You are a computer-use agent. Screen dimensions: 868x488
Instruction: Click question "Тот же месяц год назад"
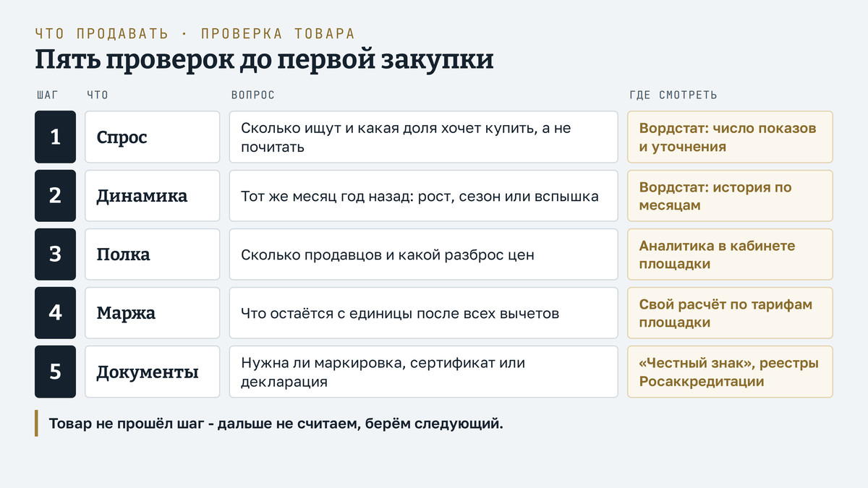[x=424, y=195]
